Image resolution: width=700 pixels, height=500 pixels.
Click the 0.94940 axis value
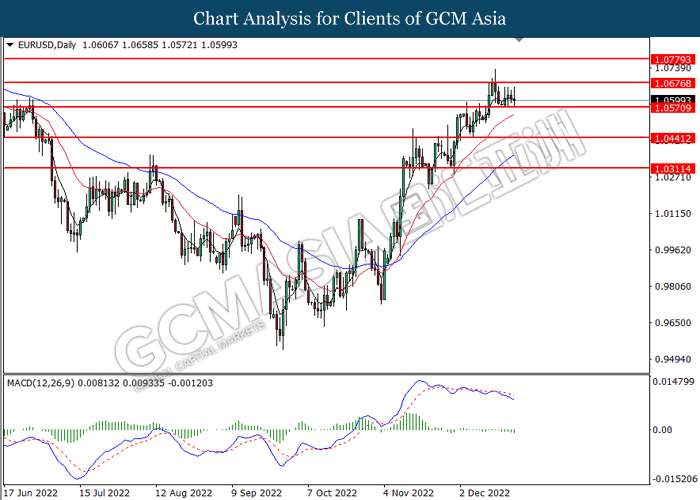click(x=673, y=359)
